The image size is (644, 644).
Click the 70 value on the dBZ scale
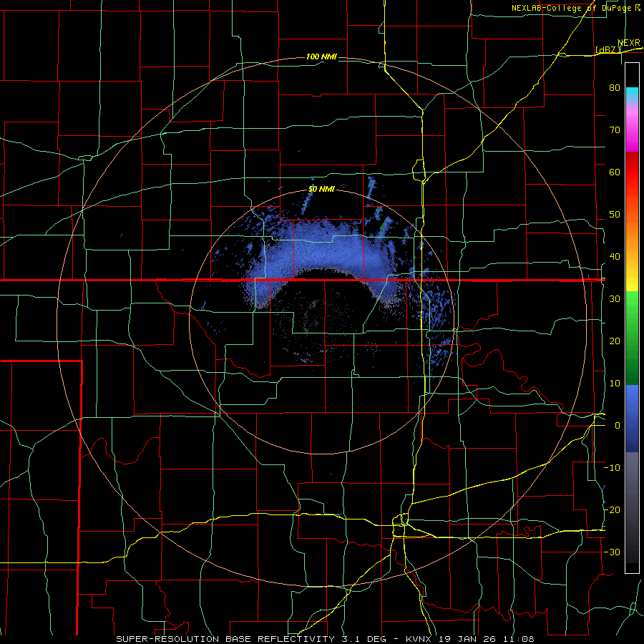(615, 130)
